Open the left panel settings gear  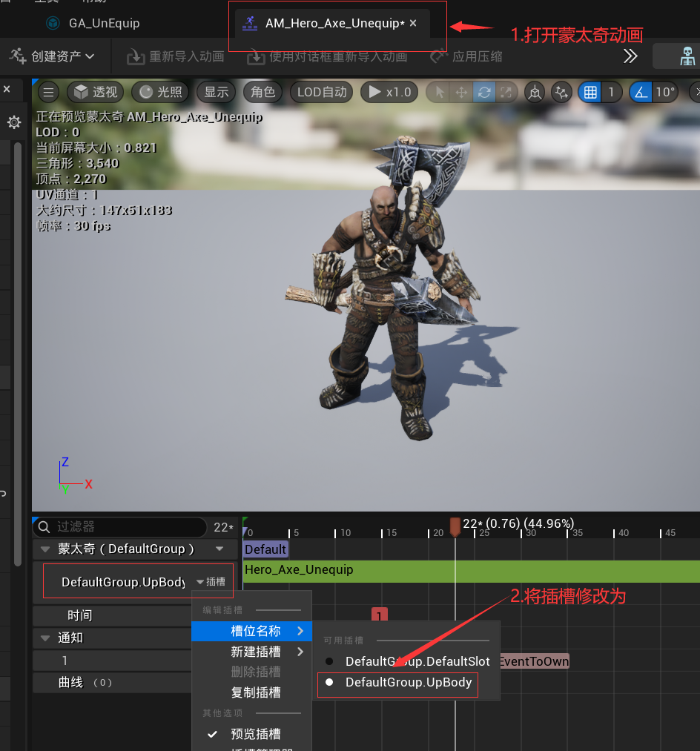tap(14, 122)
